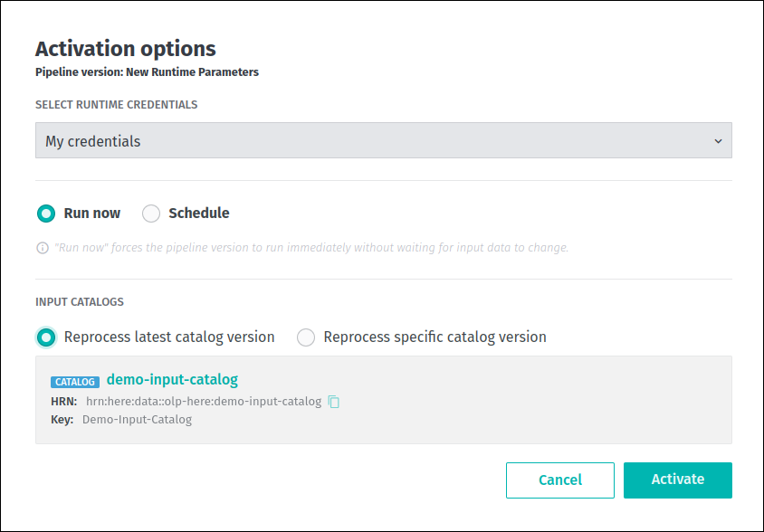Click the info icon beside Run now hint

tap(42, 248)
